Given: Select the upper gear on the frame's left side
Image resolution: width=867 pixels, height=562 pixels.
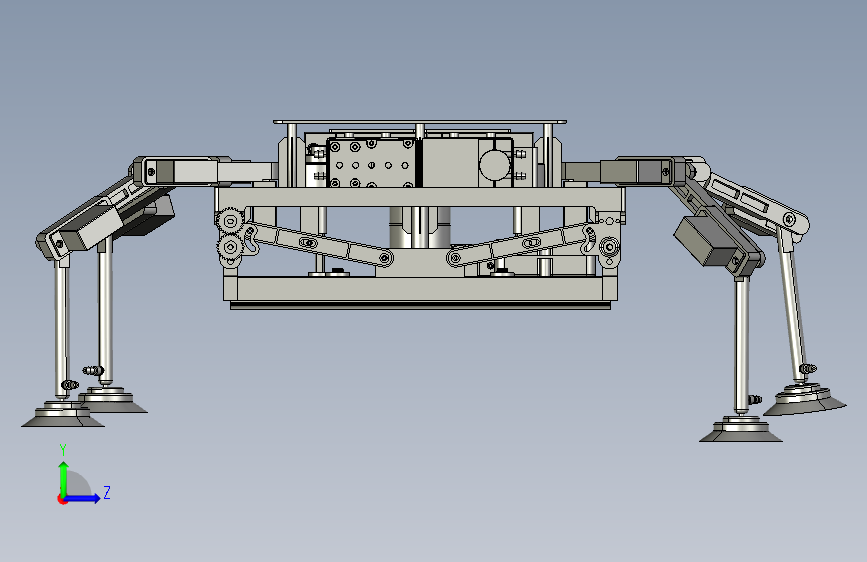Looking at the screenshot, I should pos(231,222).
